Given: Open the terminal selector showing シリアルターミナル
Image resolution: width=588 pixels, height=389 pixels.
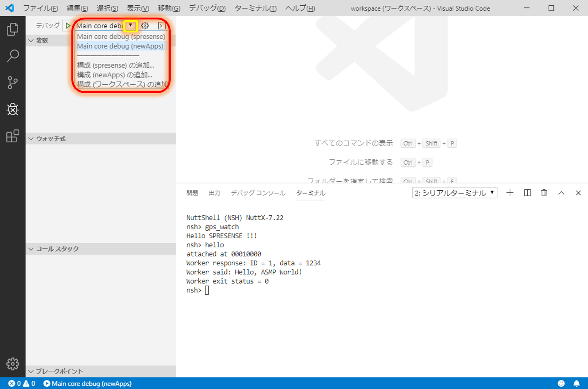Looking at the screenshot, I should point(454,193).
